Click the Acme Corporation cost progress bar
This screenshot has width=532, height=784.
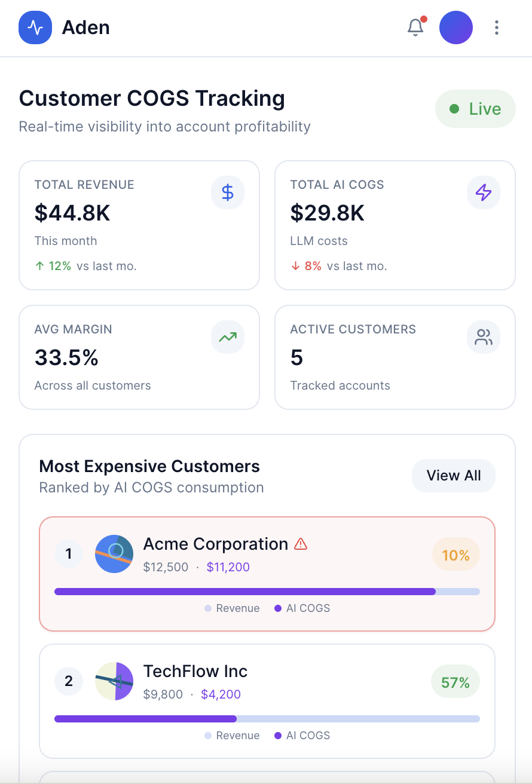point(267,592)
